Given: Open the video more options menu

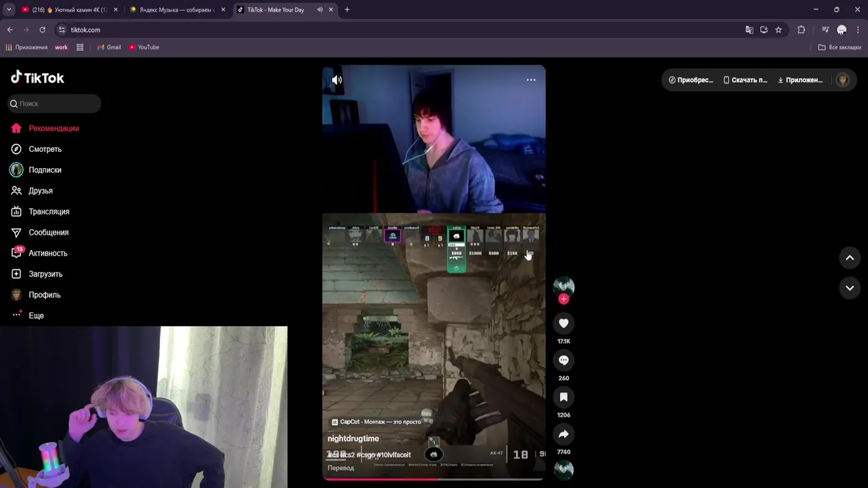Looking at the screenshot, I should pos(531,80).
